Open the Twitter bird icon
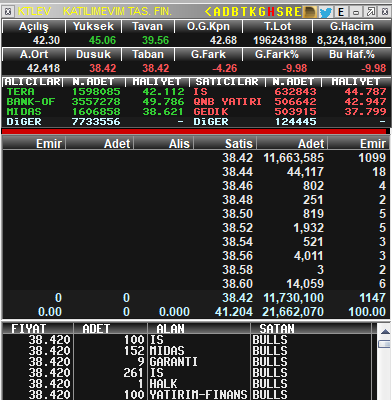Image resolution: width=392 pixels, height=400 pixels. pos(326,13)
